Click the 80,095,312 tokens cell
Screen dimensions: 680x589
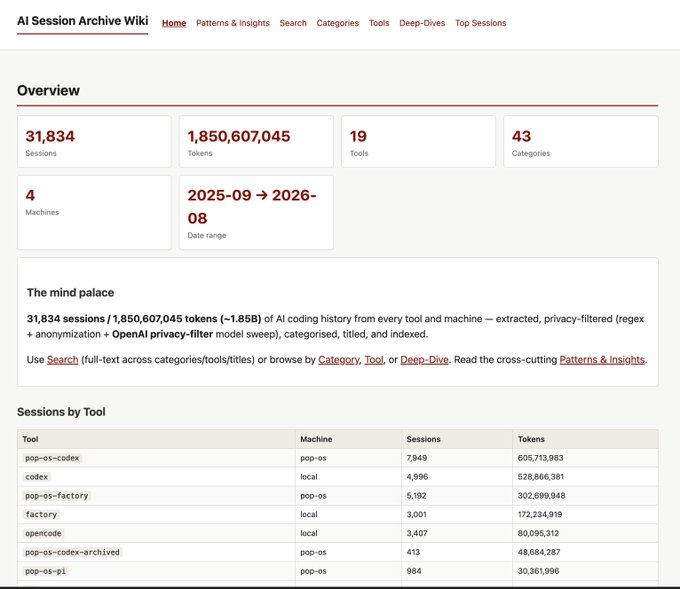click(x=585, y=533)
